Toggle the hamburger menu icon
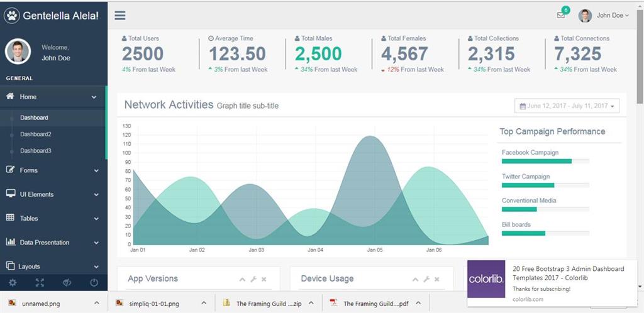Screen dimensions: 644x313 pos(120,16)
